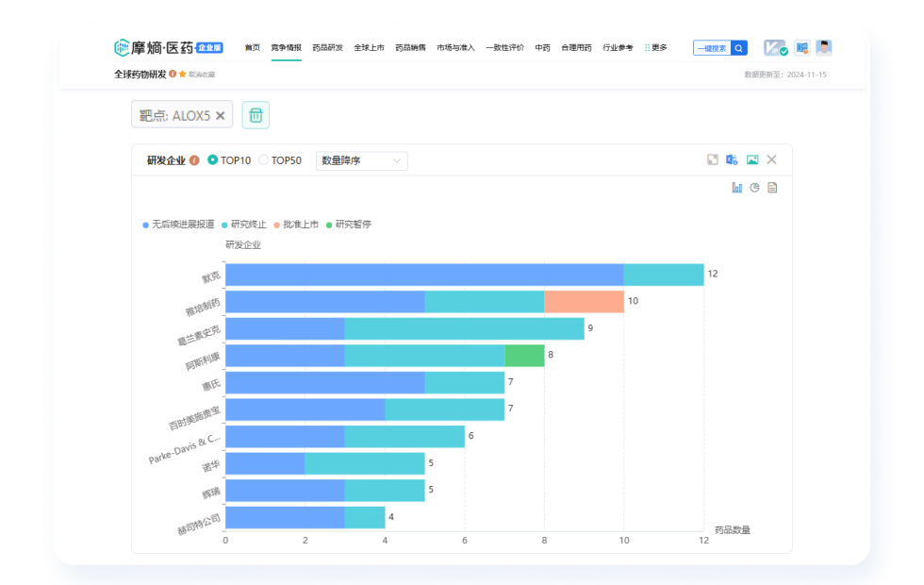924x585 pixels.
Task: Click the book guide icon beside VIP badge
Action: click(x=802, y=48)
